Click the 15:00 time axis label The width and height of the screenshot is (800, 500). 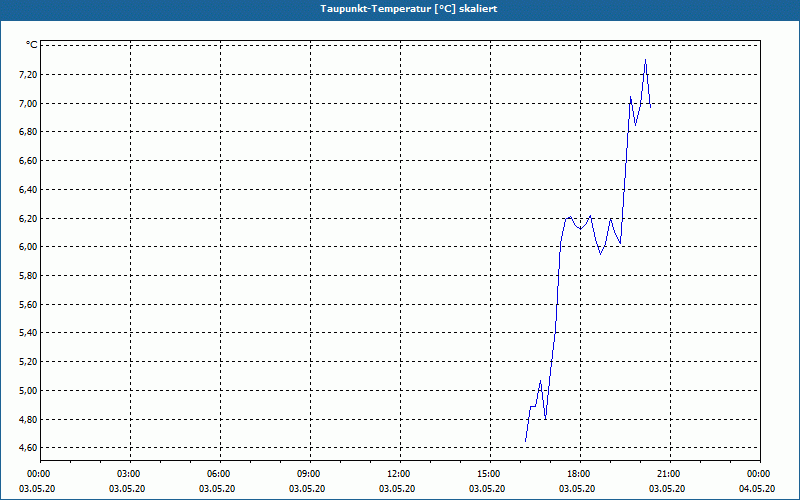click(x=488, y=474)
